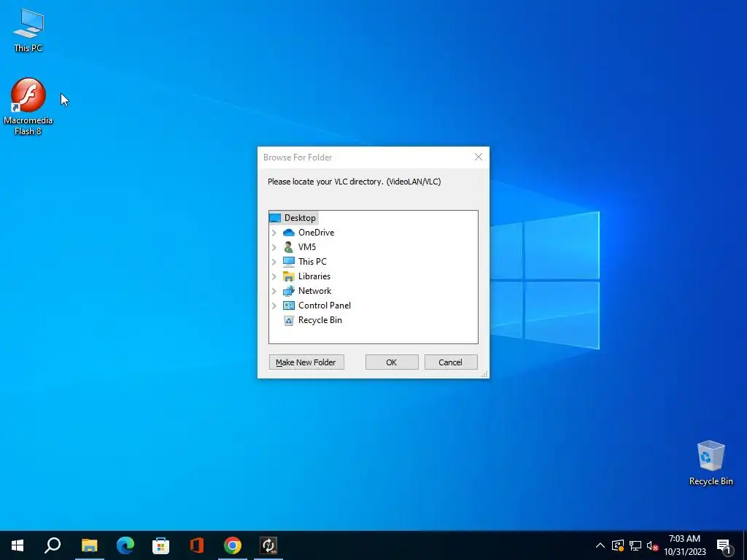Screen dimensions: 747x560
Task: Open taskbar Search
Action: 53,545
